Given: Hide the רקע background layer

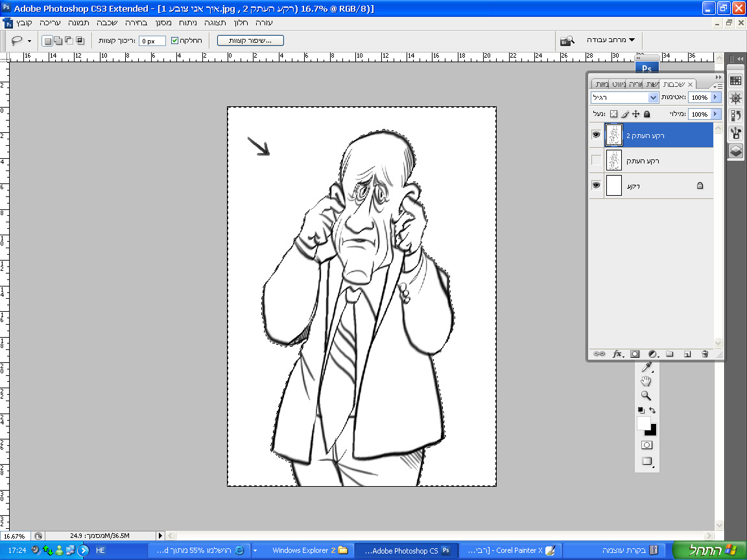Looking at the screenshot, I should coord(596,185).
